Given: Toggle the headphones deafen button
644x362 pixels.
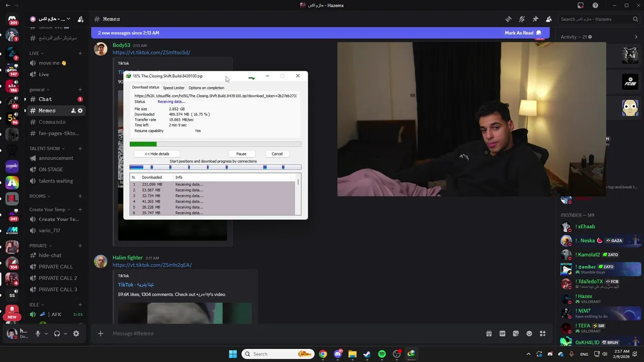Looking at the screenshot, I should coord(57,333).
